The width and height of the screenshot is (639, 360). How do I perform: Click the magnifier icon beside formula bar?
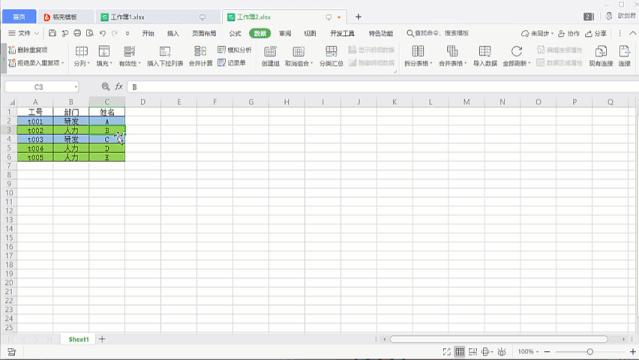[x=106, y=86]
